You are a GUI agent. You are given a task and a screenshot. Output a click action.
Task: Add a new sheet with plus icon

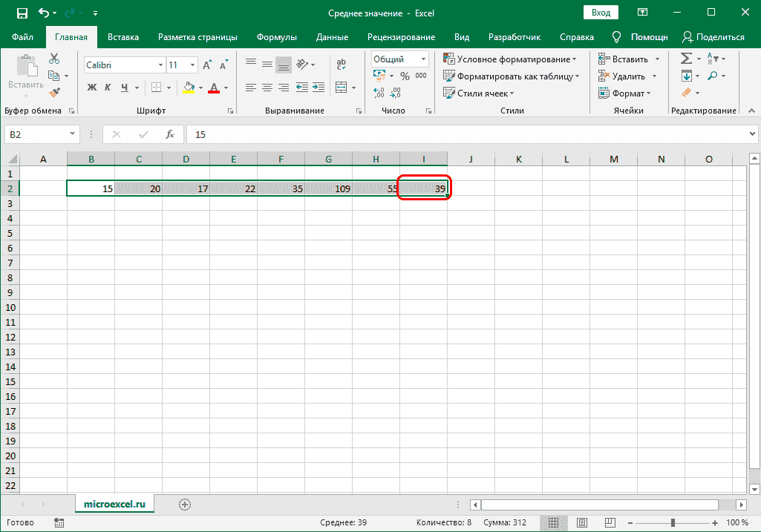(185, 505)
